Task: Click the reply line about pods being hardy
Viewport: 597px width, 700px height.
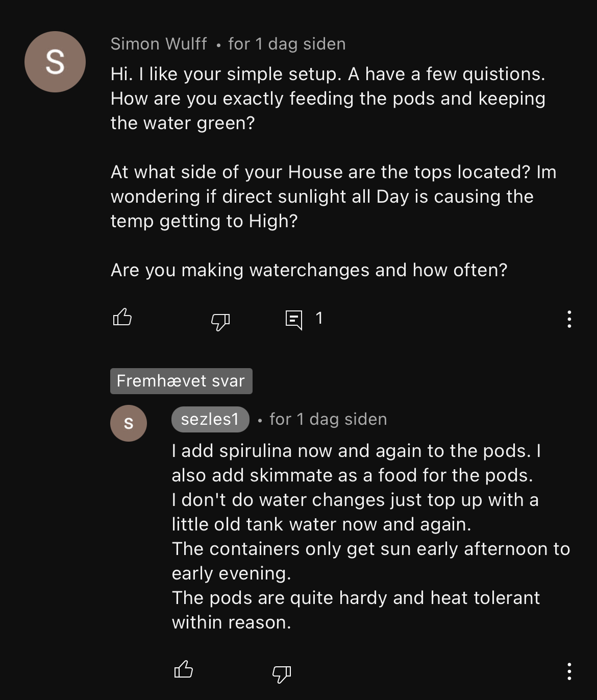Action: [x=356, y=598]
